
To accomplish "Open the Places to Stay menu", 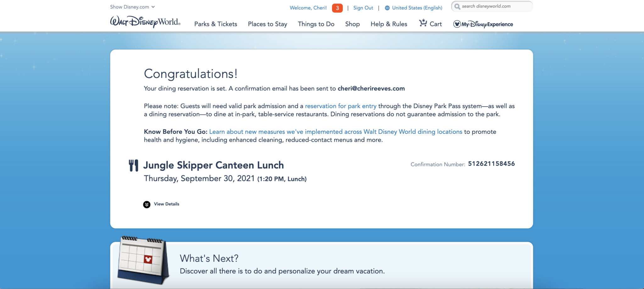I will [268, 24].
